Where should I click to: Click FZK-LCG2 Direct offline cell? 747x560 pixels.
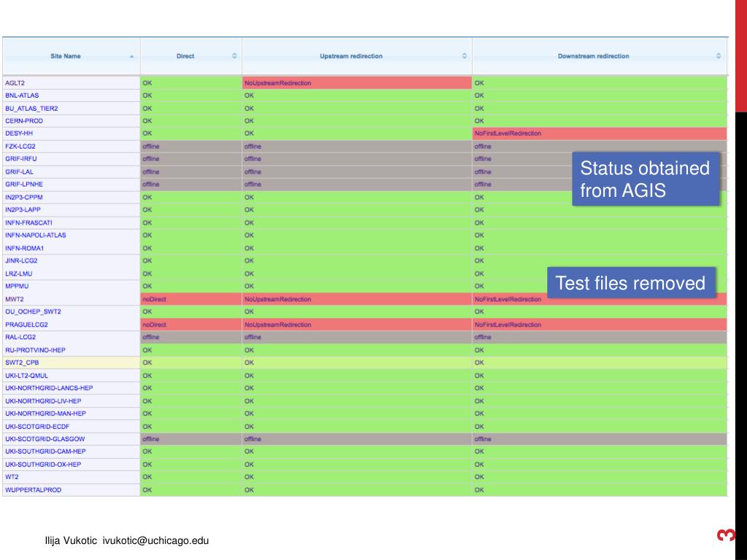(x=191, y=146)
